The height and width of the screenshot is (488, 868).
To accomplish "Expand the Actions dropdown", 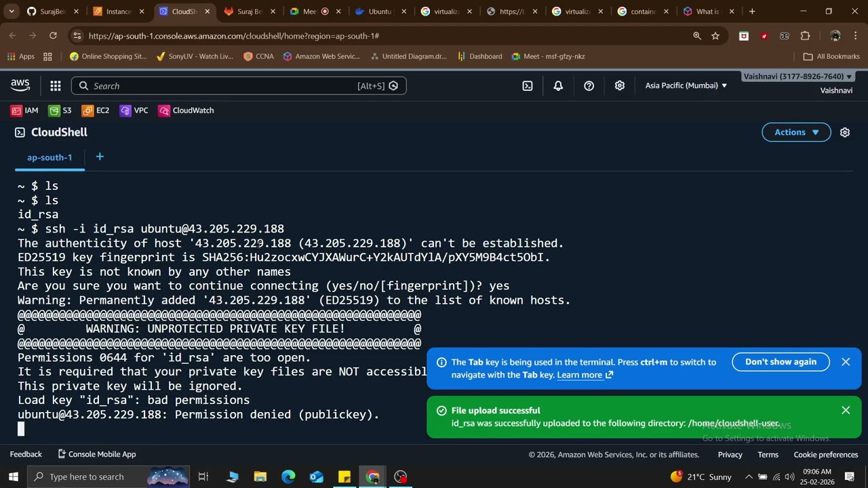I will (796, 132).
